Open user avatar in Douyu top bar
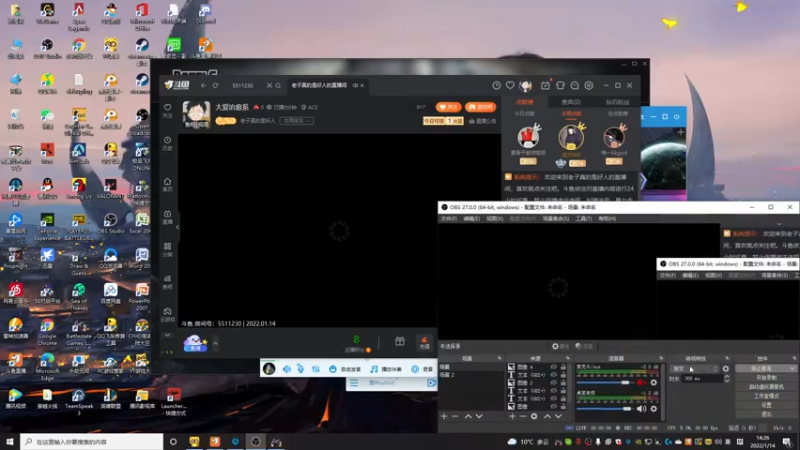This screenshot has height=450, width=800. pyautogui.click(x=526, y=86)
